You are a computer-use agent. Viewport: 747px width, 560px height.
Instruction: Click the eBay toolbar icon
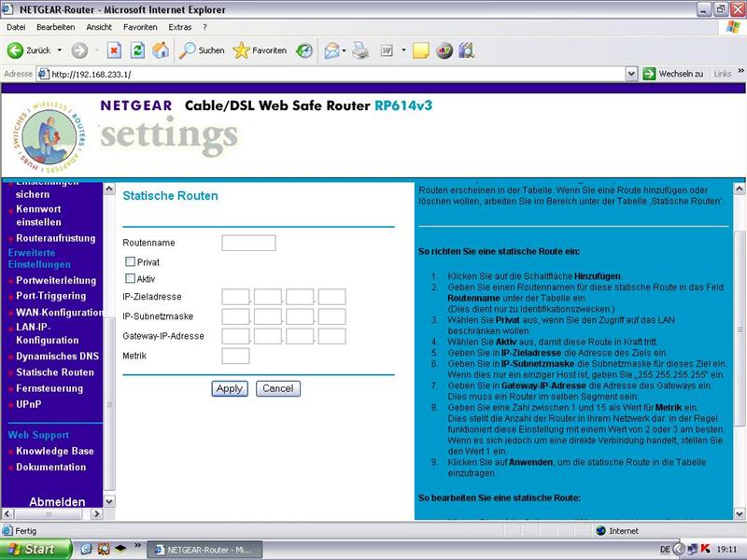point(444,50)
